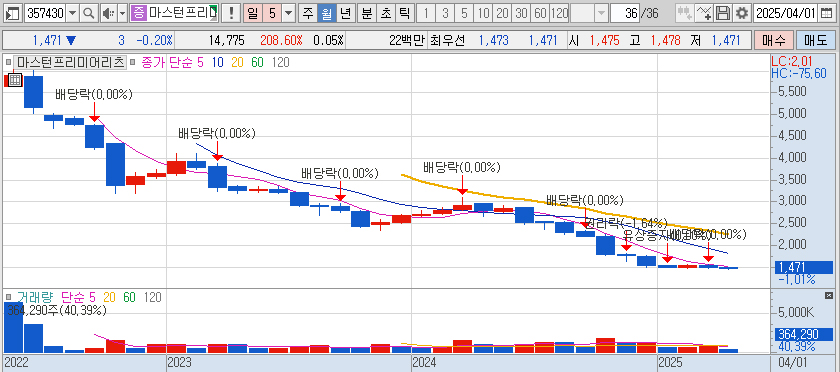840x372 pixels.
Task: Choose the 60 interval button
Action: click(540, 13)
